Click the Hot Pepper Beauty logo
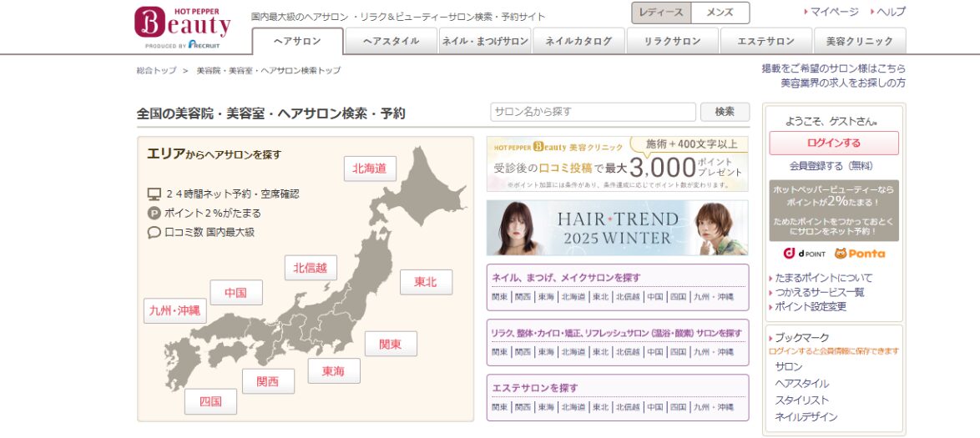 pos(183,28)
